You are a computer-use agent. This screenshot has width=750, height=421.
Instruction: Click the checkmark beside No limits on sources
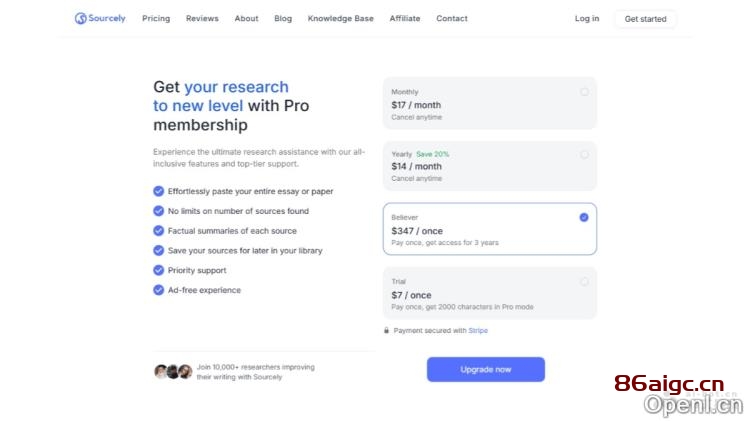[x=158, y=211]
